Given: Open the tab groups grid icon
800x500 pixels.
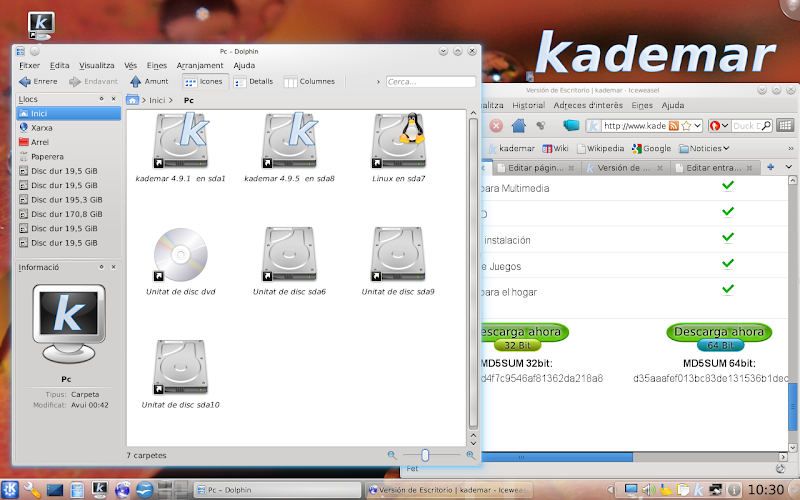Looking at the screenshot, I should tap(785, 125).
